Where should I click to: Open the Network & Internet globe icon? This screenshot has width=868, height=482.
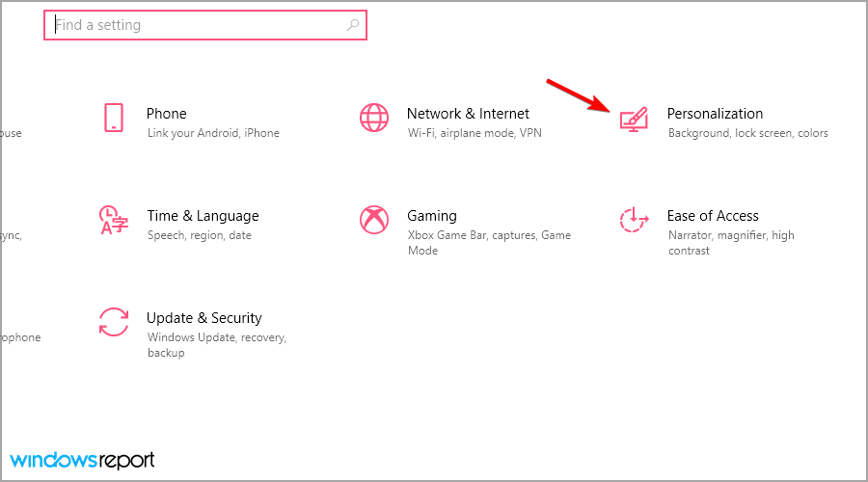(x=374, y=118)
